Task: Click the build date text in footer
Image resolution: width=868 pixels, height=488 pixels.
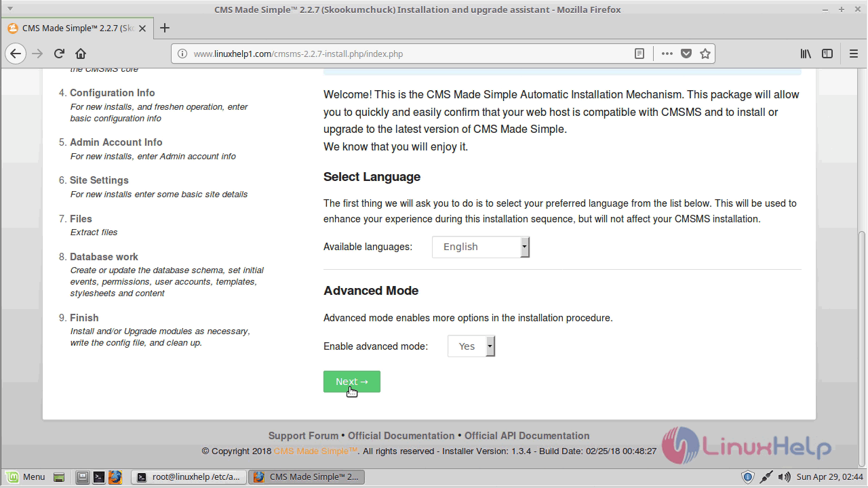Action: coord(599,451)
